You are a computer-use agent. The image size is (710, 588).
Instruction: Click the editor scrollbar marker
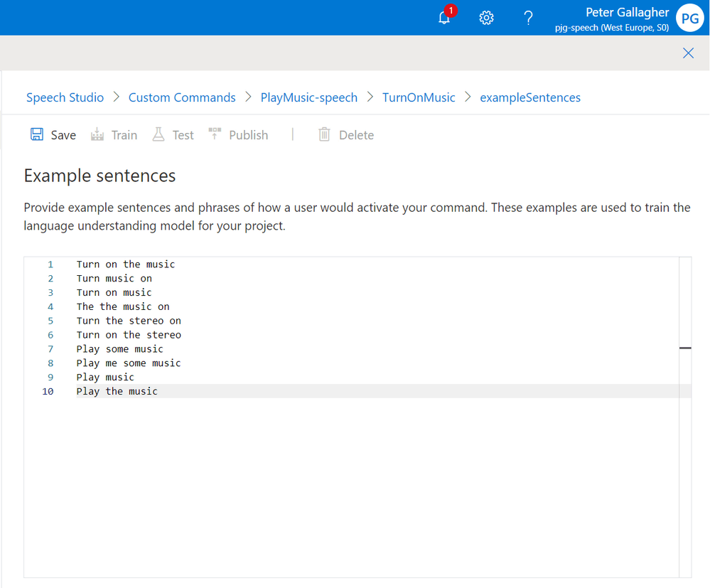[x=685, y=348]
